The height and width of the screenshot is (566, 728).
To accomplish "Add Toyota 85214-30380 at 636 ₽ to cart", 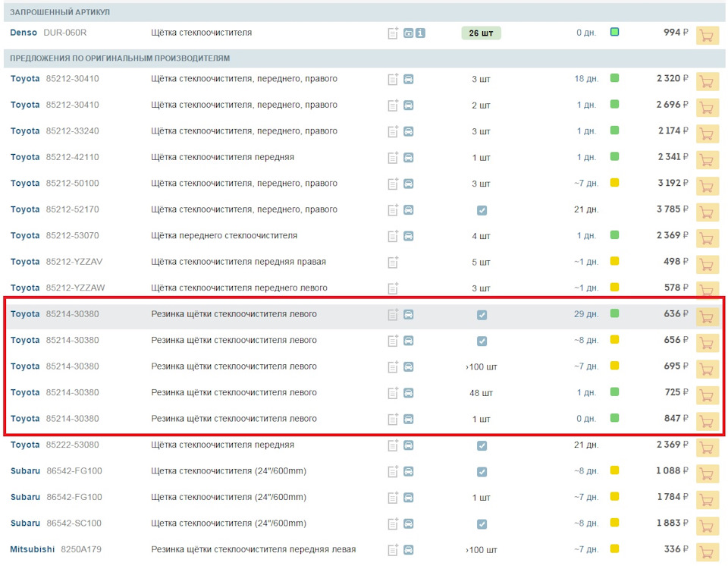I will (707, 317).
